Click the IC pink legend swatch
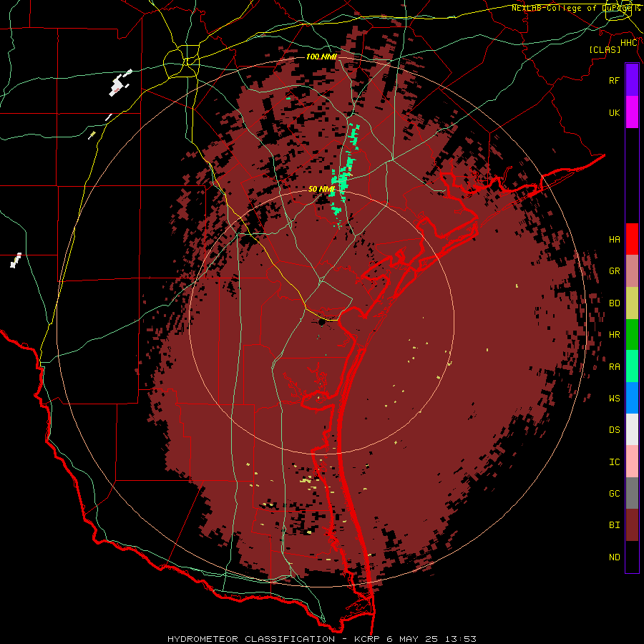The height and width of the screenshot is (644, 644). click(x=632, y=462)
